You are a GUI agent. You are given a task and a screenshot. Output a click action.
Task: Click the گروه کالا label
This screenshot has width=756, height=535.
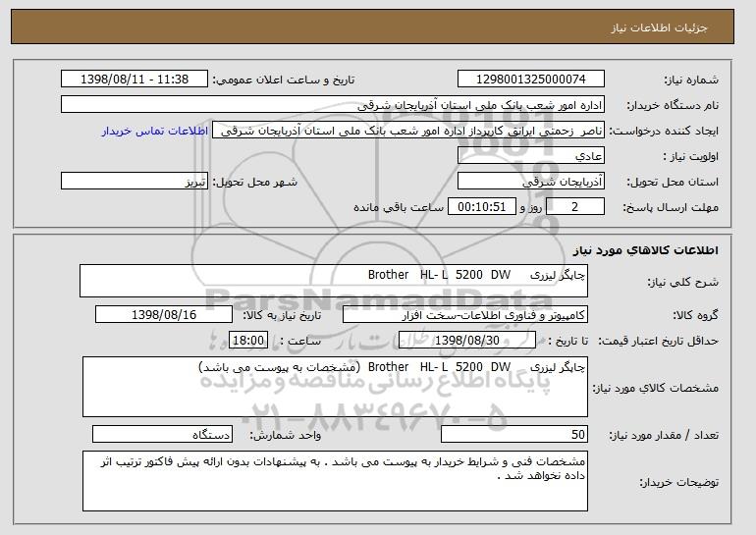[x=696, y=315]
